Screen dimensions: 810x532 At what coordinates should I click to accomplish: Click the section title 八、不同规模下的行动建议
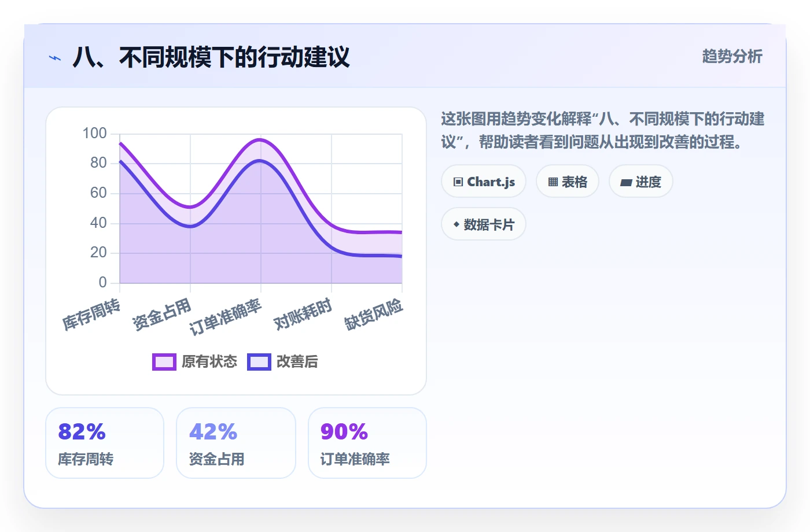[x=211, y=57]
